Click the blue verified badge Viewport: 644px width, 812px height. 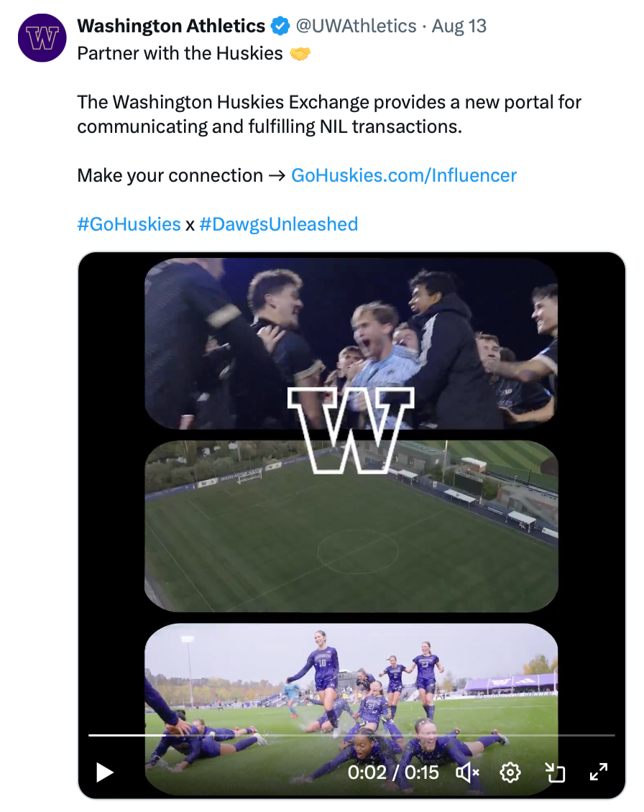[x=280, y=27]
